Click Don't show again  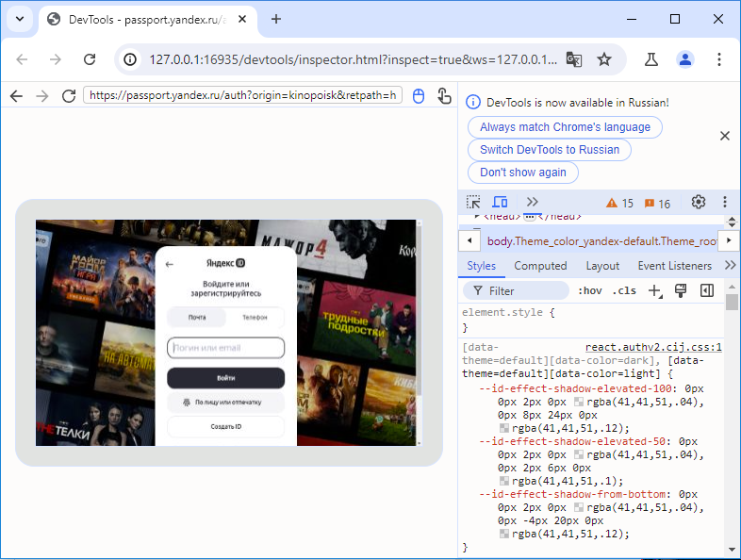pos(522,173)
